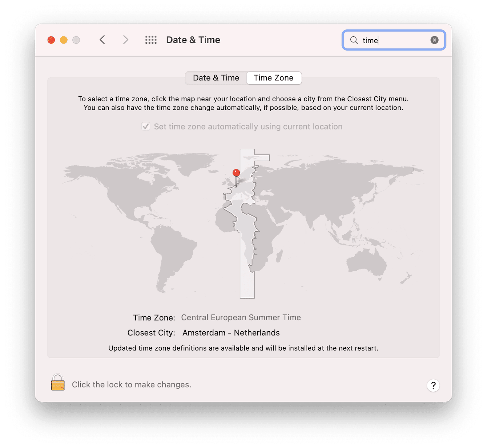Click the 'Central European Summer Time' label

click(241, 317)
